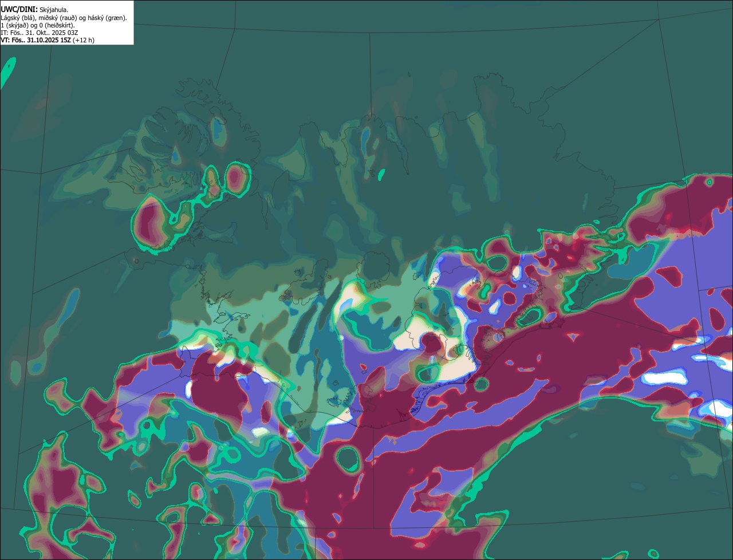This screenshot has height=560, width=733.
Task: Click the UWC/DINI Skýjahula title text
Action: (34, 9)
